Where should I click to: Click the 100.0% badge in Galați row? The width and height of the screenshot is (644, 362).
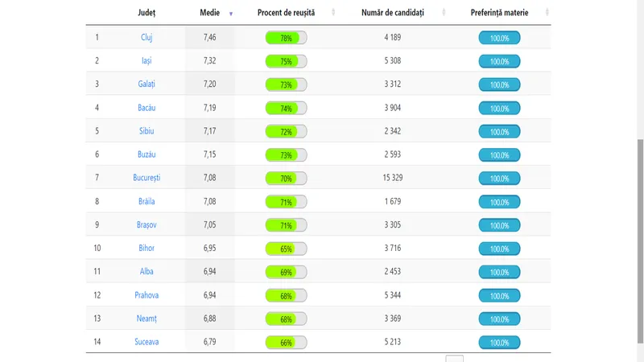tap(499, 84)
